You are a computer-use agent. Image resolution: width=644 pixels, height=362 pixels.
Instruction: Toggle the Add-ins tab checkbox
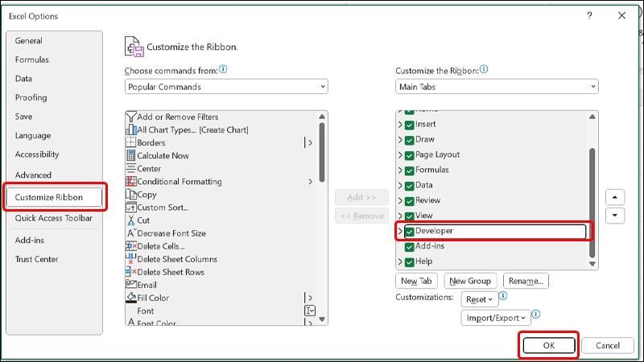pyautogui.click(x=410, y=247)
